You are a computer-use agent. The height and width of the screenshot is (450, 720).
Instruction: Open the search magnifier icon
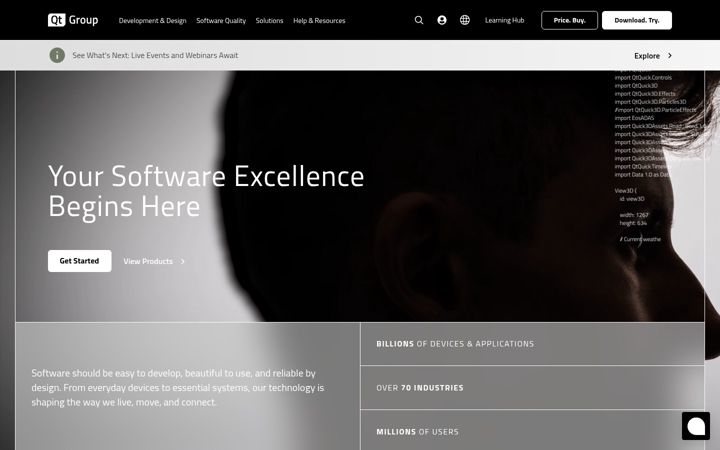click(x=419, y=20)
